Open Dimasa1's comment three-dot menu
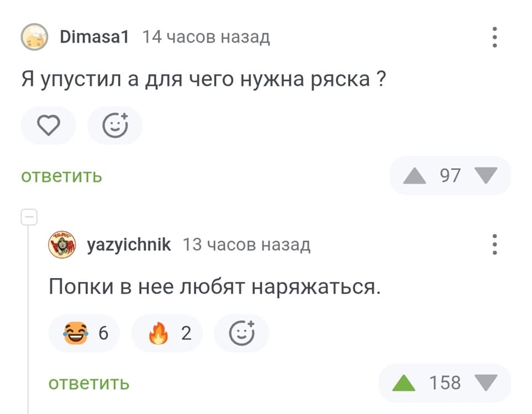The image size is (532, 414). point(495,37)
